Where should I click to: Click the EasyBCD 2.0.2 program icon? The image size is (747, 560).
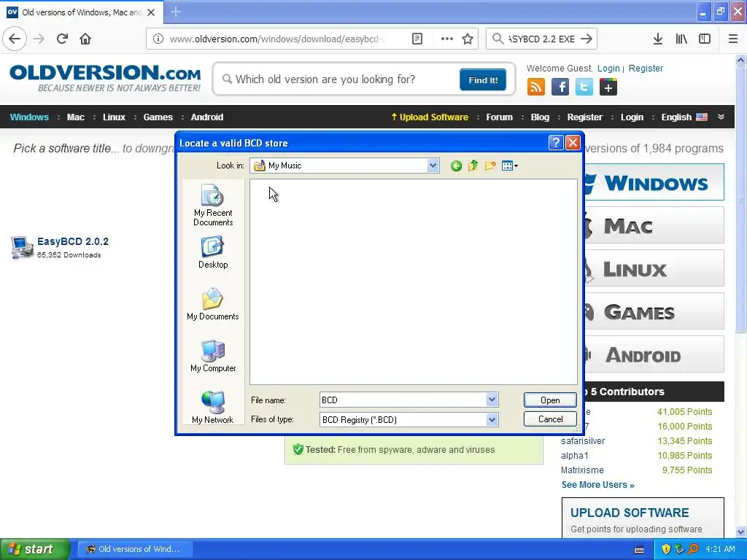coord(21,248)
